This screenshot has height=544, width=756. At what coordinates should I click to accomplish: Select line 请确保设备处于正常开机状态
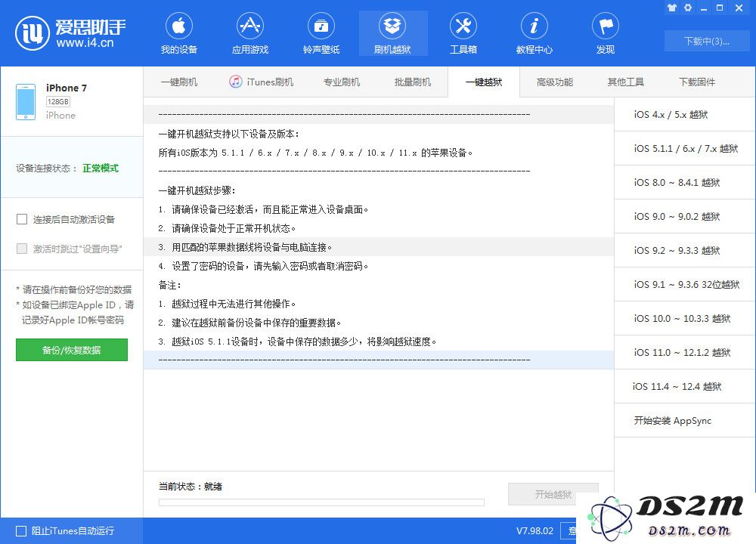(x=227, y=228)
